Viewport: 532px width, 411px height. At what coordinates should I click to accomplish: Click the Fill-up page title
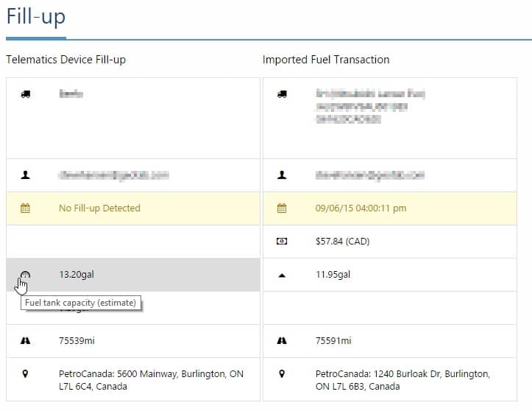pyautogui.click(x=36, y=17)
